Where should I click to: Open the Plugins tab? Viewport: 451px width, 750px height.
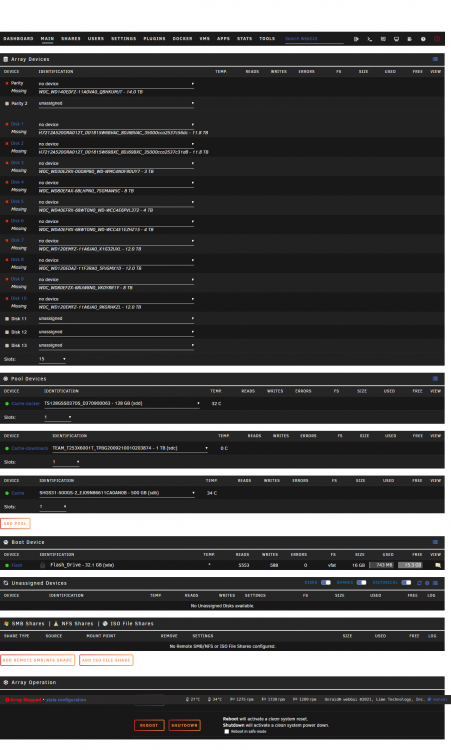point(154,39)
